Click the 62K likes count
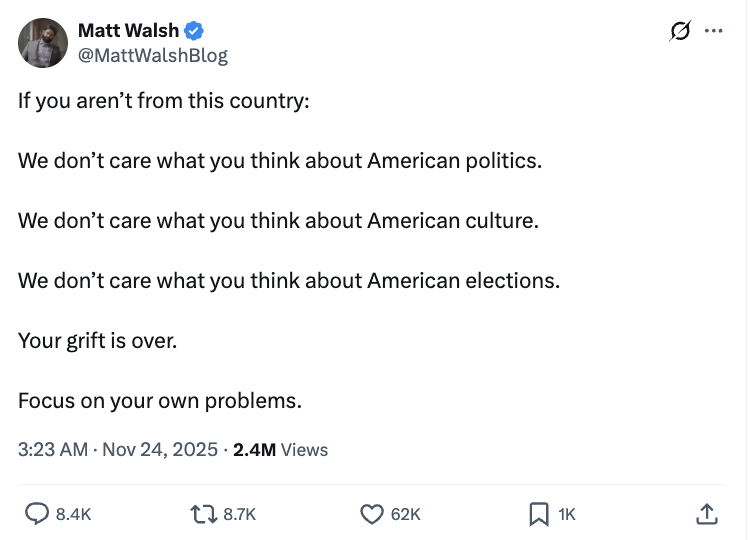Viewport: 750px width, 540px height. tap(405, 514)
